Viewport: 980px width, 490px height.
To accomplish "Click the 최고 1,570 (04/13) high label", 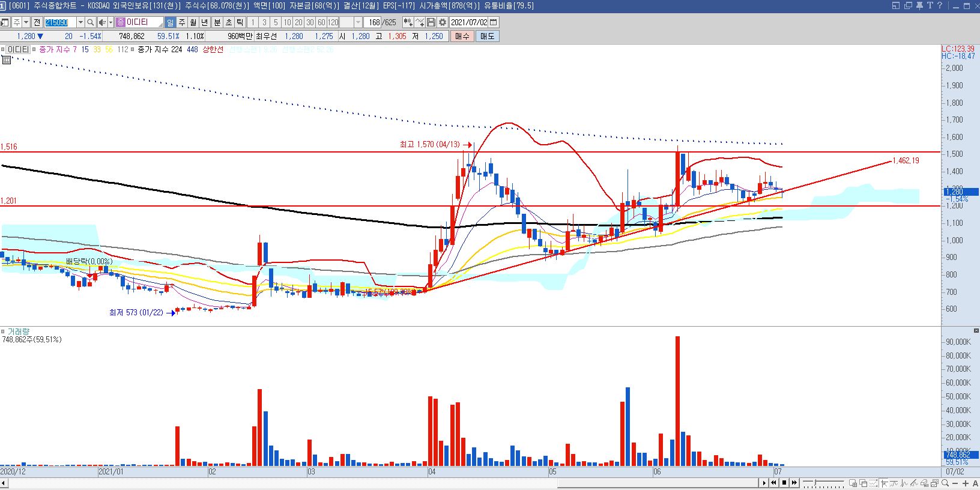I will [429, 145].
